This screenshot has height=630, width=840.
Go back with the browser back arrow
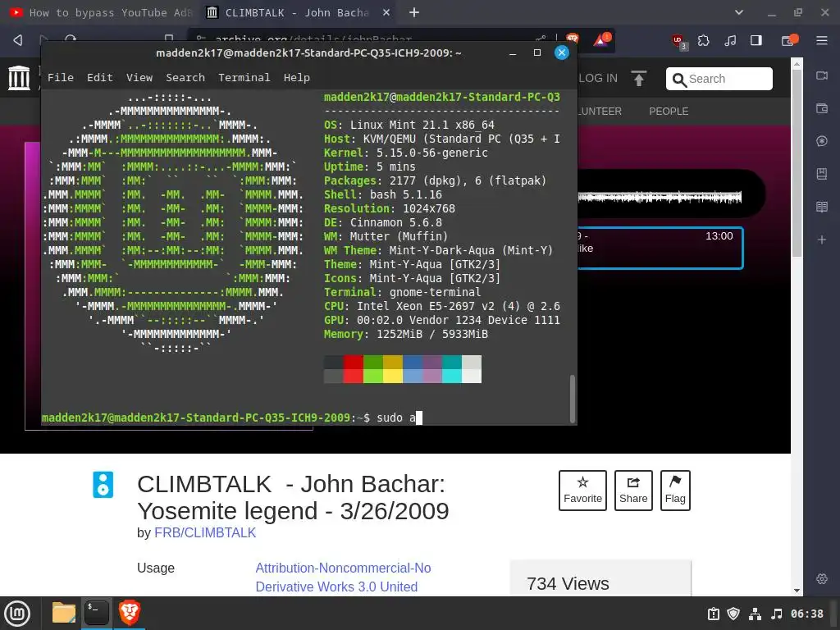click(x=18, y=40)
